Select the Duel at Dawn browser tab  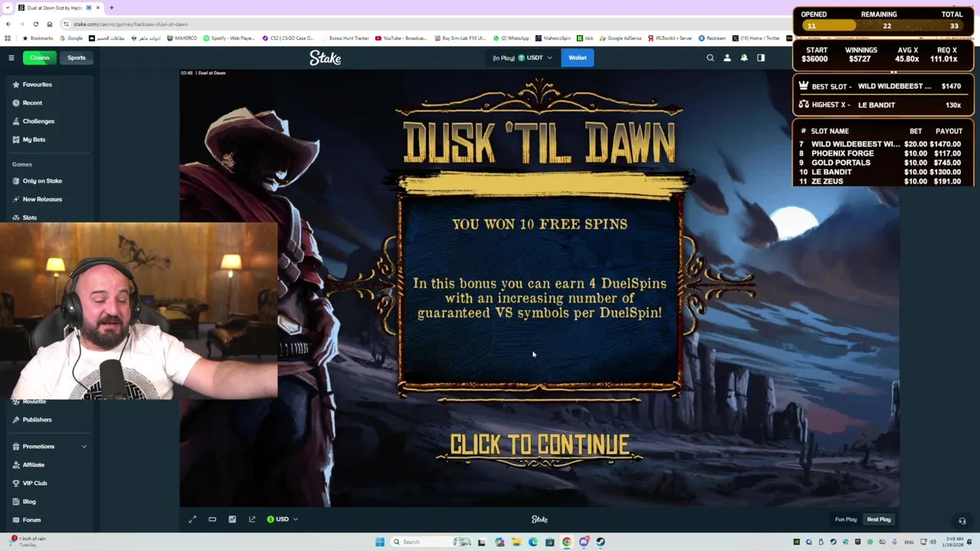point(60,8)
